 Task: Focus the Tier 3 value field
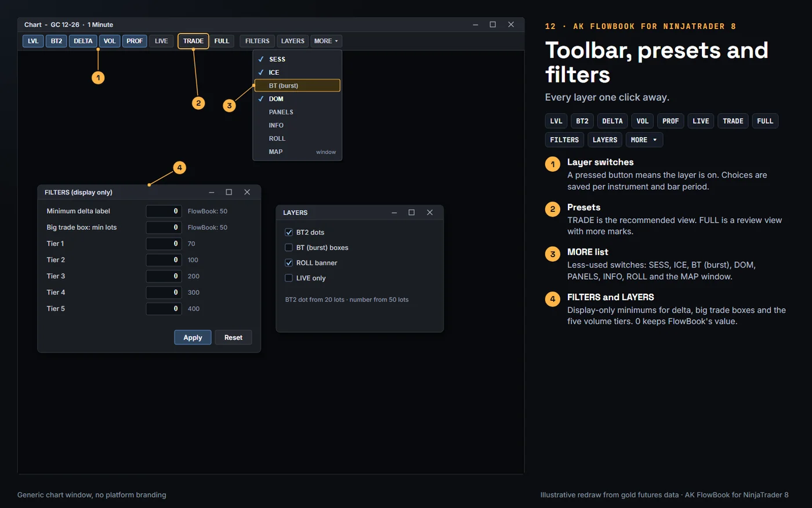click(164, 276)
